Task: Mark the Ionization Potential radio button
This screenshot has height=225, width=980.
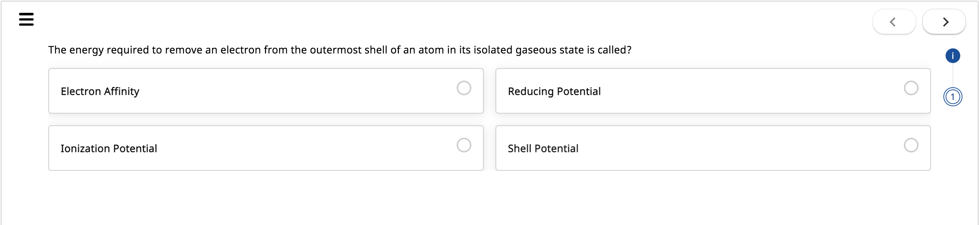Action: tap(464, 145)
